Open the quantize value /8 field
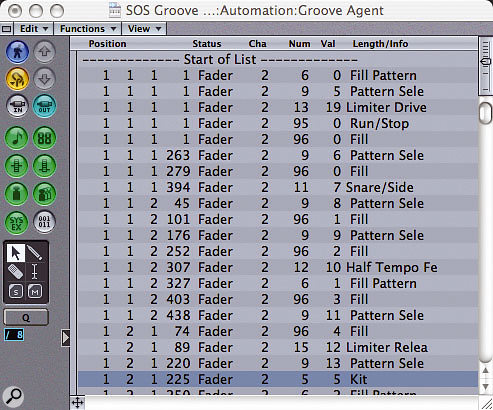This screenshot has width=493, height=410. coord(14,335)
